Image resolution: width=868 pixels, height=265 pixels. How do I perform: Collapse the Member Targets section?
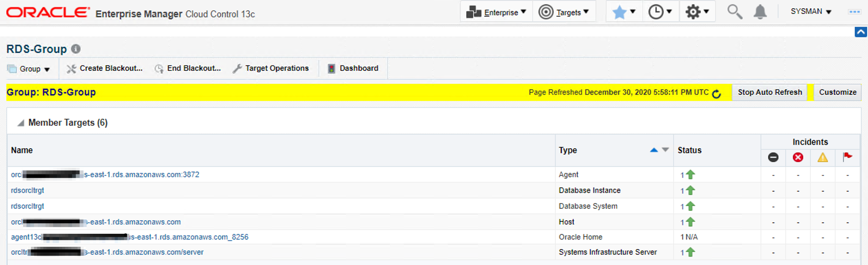click(x=21, y=123)
